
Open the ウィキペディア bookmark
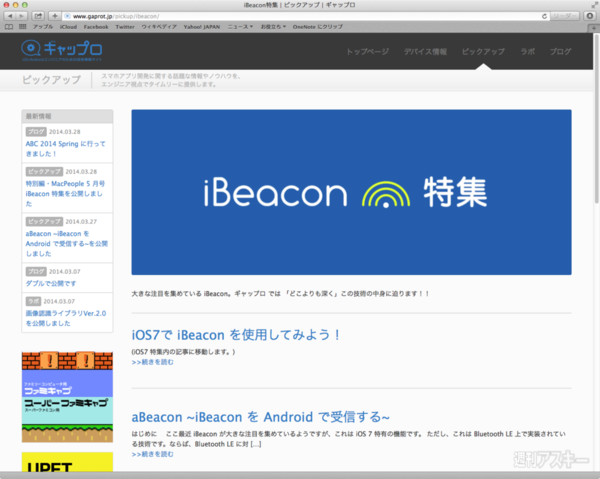tap(159, 27)
